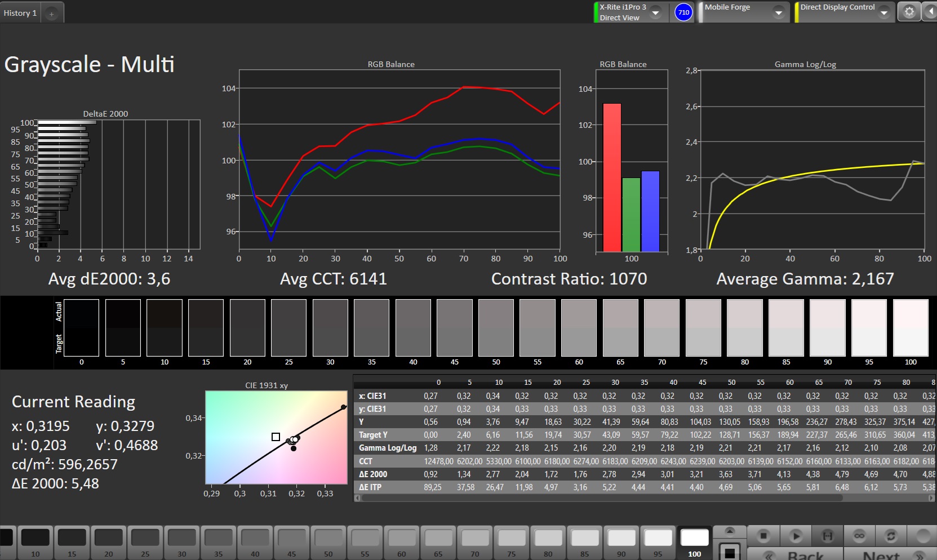Expand the Mobile Forge source dropdown
The width and height of the screenshot is (937, 560).
click(778, 12)
